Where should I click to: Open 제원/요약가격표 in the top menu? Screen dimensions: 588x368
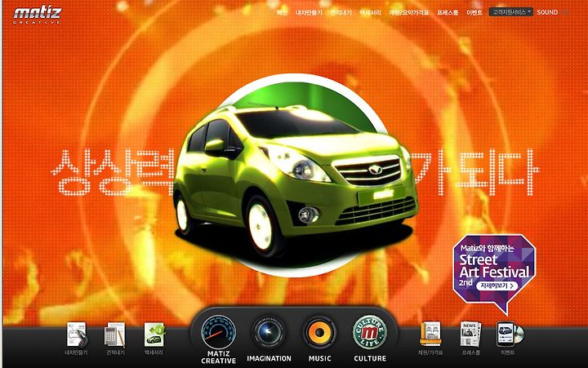[409, 12]
